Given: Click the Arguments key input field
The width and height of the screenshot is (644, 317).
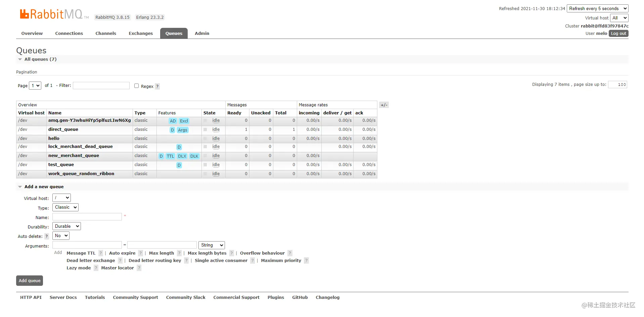Looking at the screenshot, I should click(x=87, y=245).
